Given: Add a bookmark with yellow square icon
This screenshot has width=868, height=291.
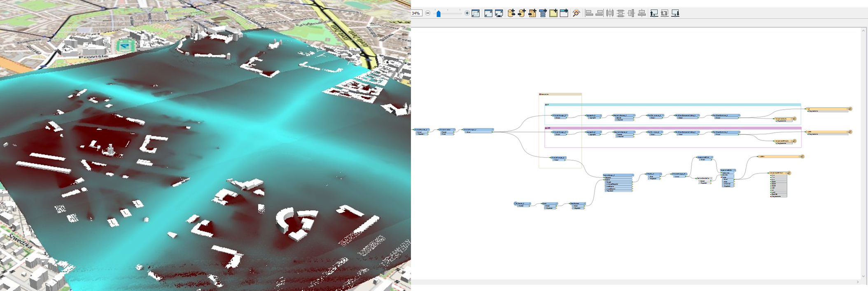Looking at the screenshot, I should [x=553, y=13].
